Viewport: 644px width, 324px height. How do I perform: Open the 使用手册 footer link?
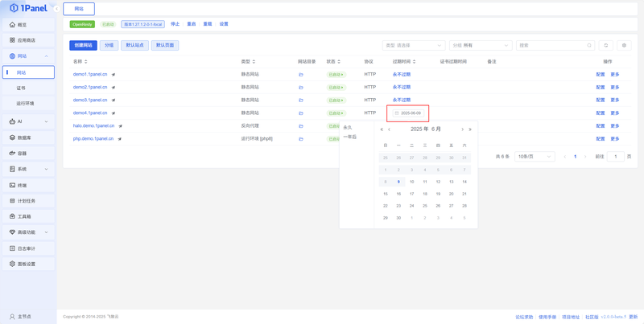pyautogui.click(x=547, y=317)
